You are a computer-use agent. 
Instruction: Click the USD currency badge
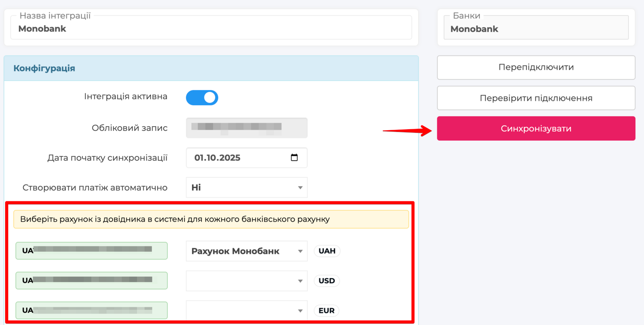tap(326, 281)
